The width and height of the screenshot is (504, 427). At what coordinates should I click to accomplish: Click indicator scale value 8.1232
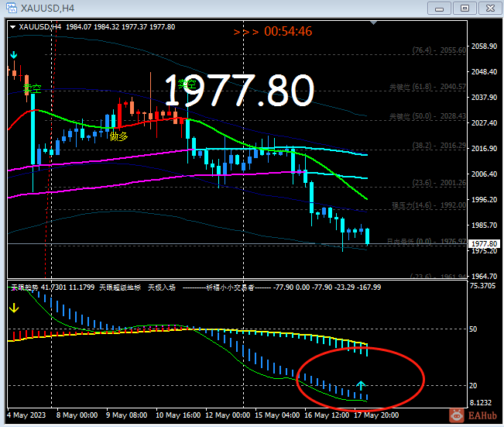pyautogui.click(x=481, y=402)
